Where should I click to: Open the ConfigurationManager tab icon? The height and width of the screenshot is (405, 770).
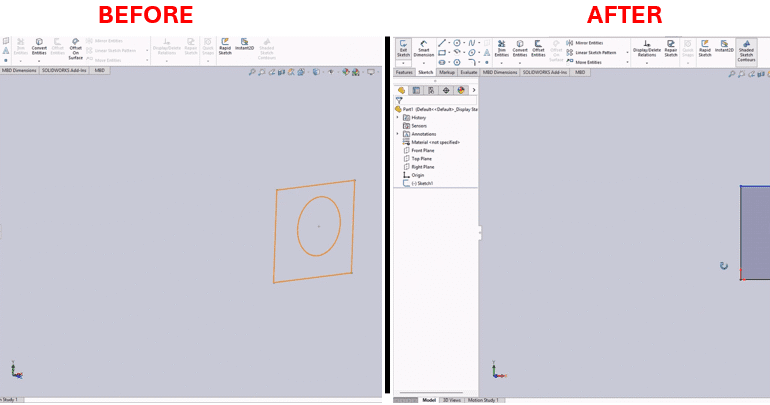pyautogui.click(x=431, y=90)
